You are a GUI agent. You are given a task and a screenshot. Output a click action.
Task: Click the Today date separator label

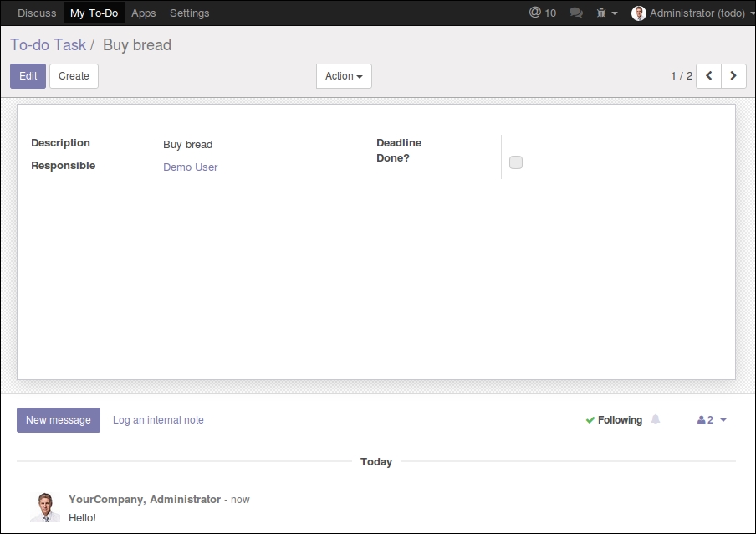(376, 462)
